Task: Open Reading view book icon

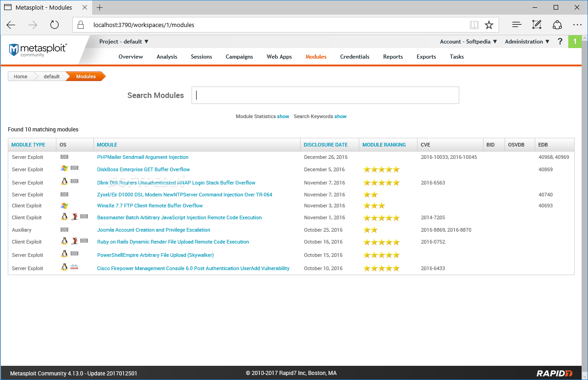Action: 474,25
